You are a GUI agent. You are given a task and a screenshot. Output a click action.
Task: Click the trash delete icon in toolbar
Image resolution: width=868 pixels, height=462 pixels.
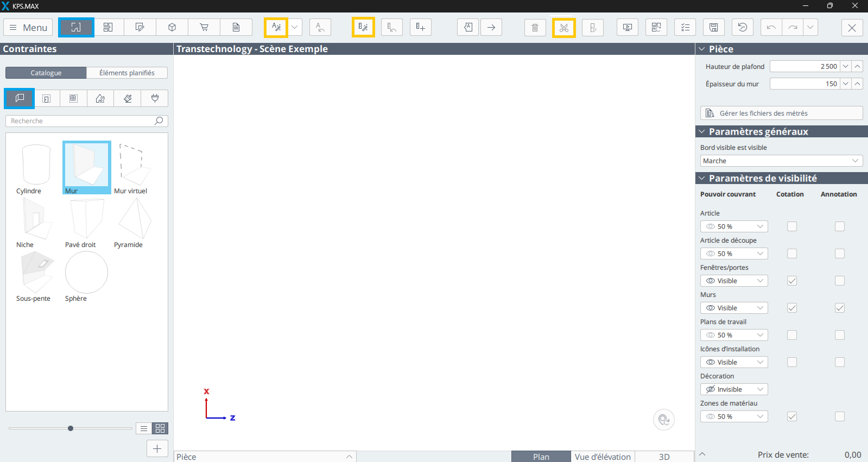click(x=535, y=27)
